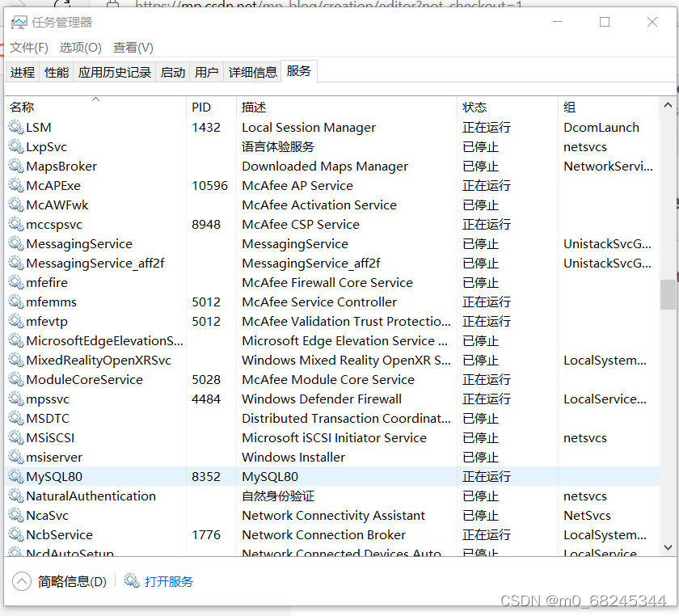This screenshot has height=616, width=679.
Task: Click description Network Connection Broker
Action: pos(323,535)
